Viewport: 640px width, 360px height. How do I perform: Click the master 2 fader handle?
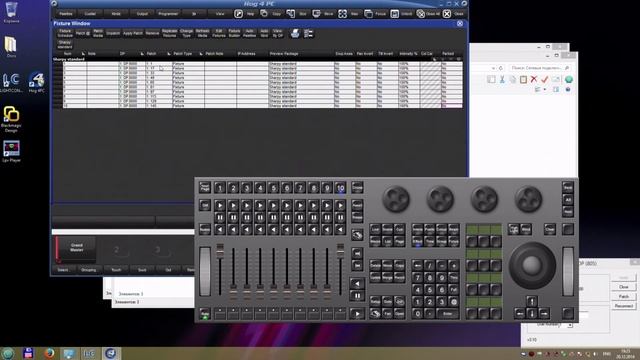233,292
